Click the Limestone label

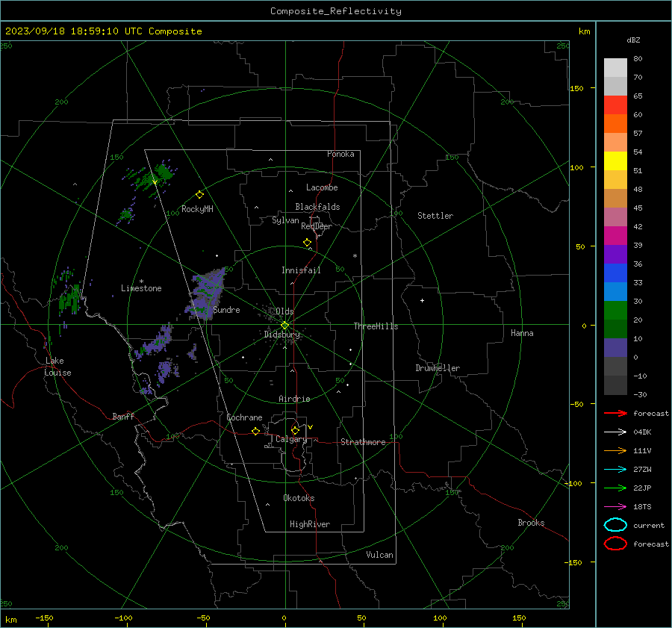tap(141, 288)
